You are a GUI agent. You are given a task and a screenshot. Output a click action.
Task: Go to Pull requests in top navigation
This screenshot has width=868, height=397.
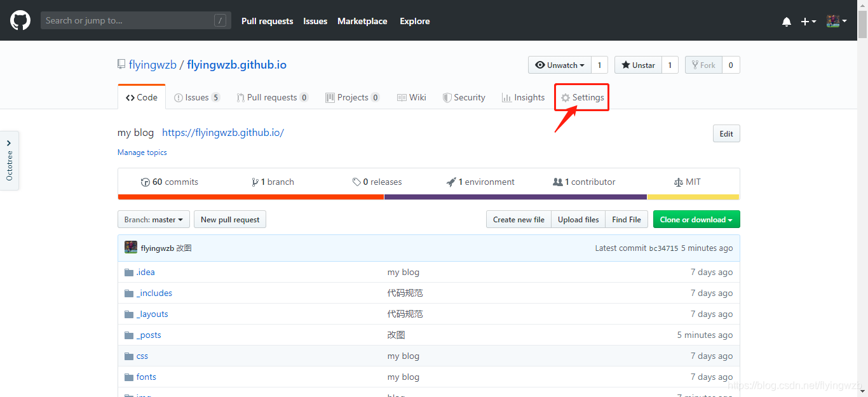coord(268,21)
